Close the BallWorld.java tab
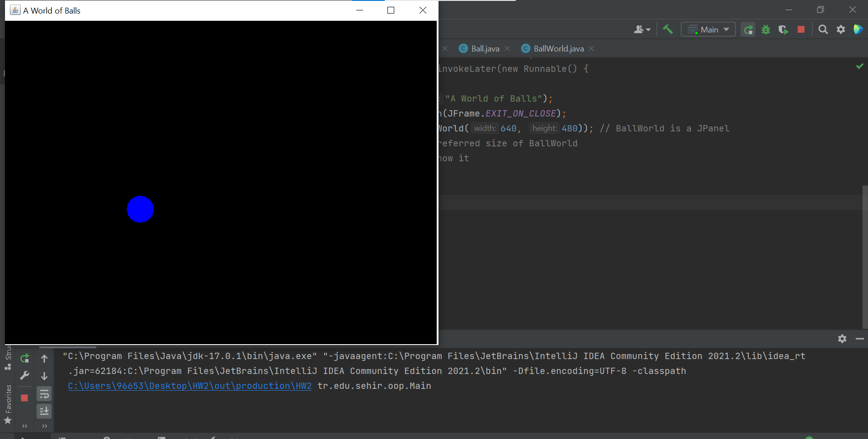 591,48
